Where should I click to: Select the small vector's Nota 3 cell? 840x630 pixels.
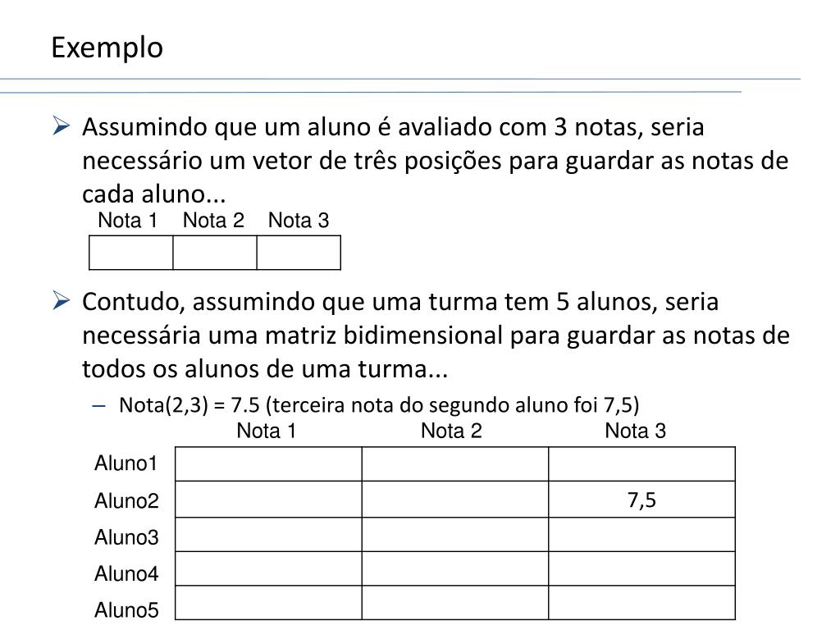click(299, 253)
